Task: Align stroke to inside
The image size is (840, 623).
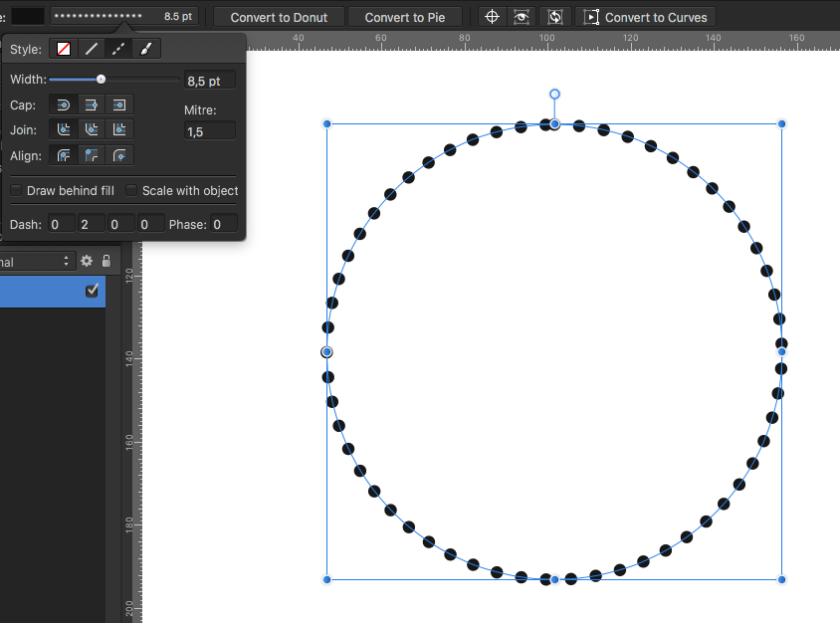Action: pyautogui.click(x=92, y=155)
